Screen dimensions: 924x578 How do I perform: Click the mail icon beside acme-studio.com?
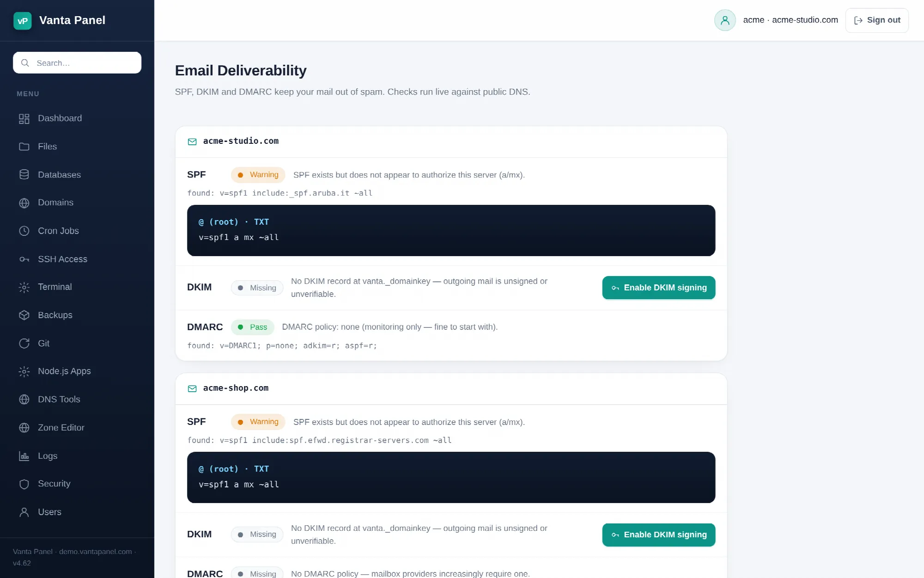tap(192, 141)
